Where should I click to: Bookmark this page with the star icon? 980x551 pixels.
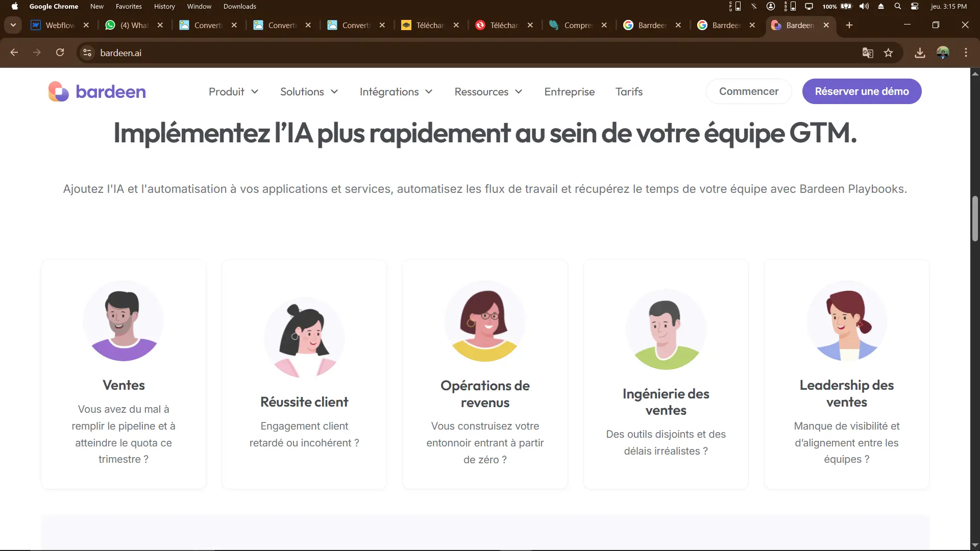pyautogui.click(x=889, y=53)
